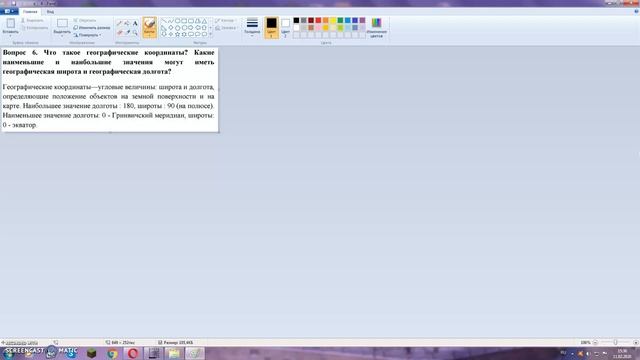Choose the Rectangle shape
Viewport: 640px width, 360px height.
click(184, 21)
